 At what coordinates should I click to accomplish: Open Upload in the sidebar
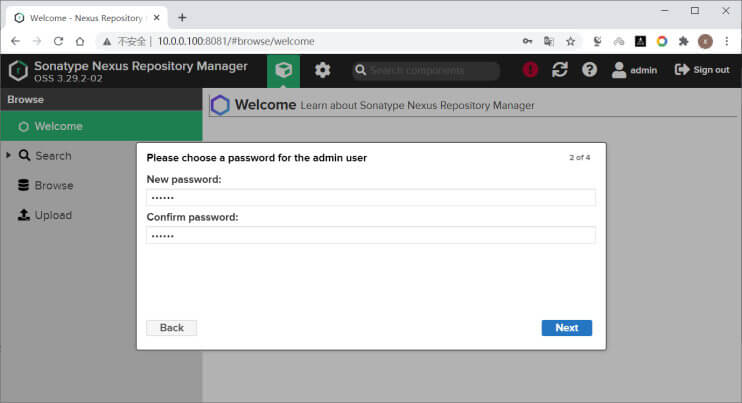pos(45,215)
